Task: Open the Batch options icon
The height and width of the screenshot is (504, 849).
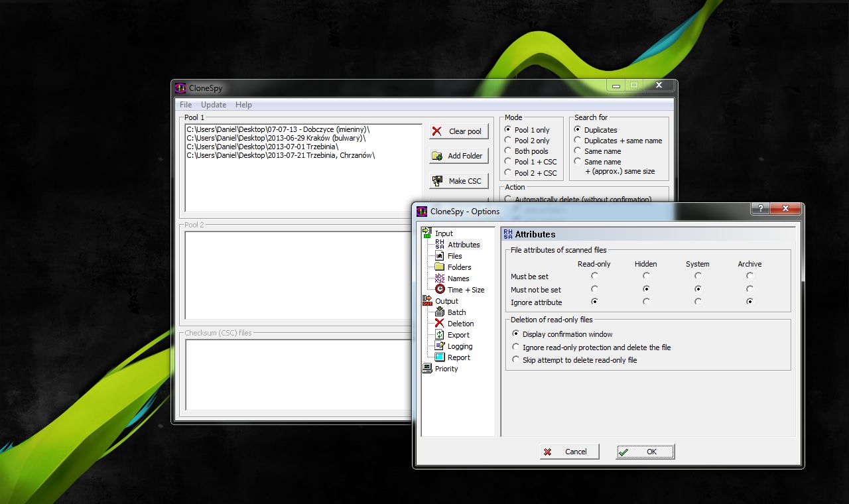Action: pyautogui.click(x=440, y=312)
